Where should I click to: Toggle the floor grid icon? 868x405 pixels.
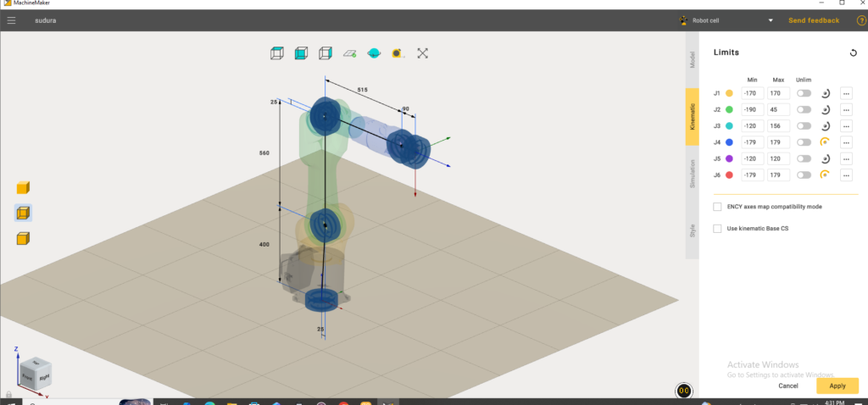click(x=349, y=53)
